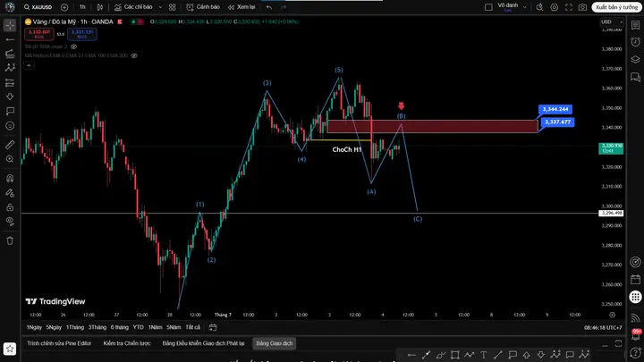The width and height of the screenshot is (644, 362).
Task: Toggle hide all drawings eye tool
Action: (10, 222)
